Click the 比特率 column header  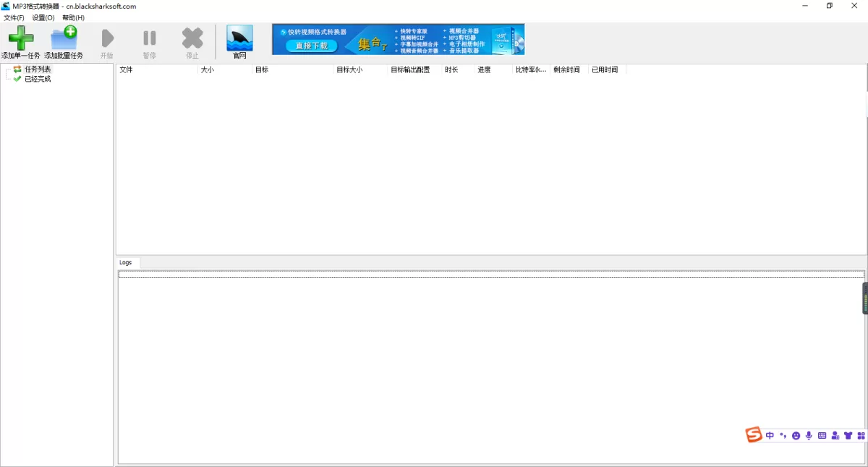pos(532,70)
